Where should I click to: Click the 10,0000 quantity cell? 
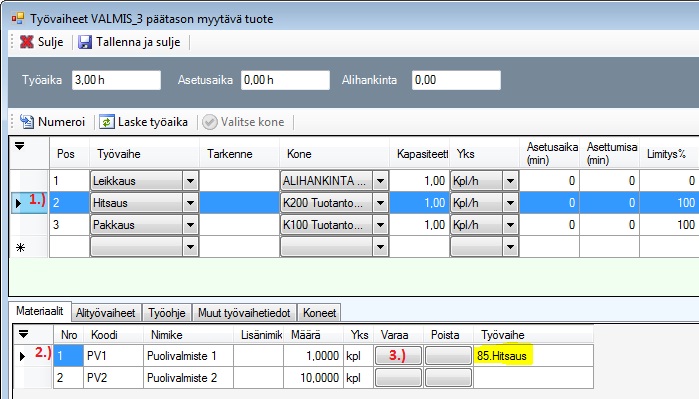click(313, 378)
